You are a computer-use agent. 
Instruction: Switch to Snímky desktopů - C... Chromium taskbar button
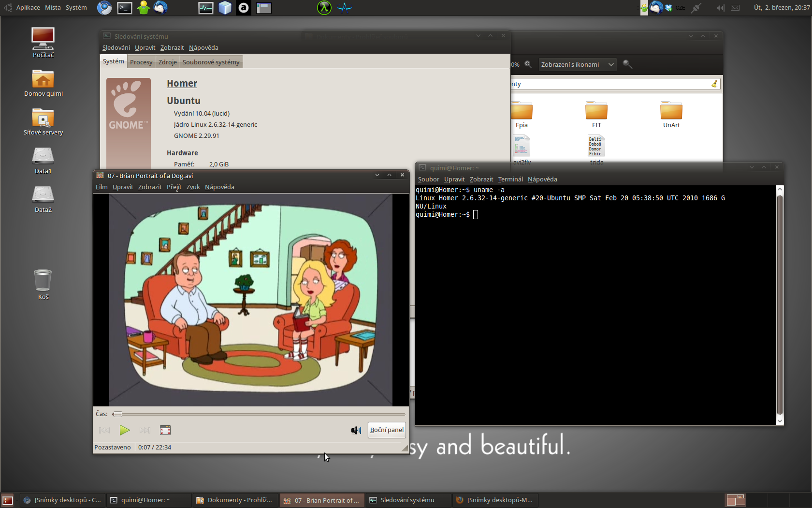62,500
